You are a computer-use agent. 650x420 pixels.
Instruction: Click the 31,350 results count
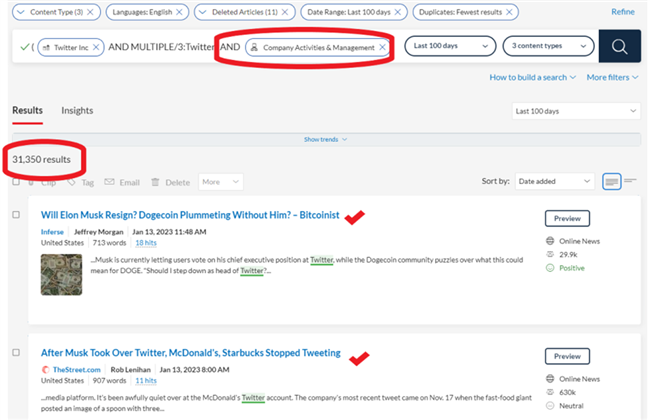coord(41,160)
